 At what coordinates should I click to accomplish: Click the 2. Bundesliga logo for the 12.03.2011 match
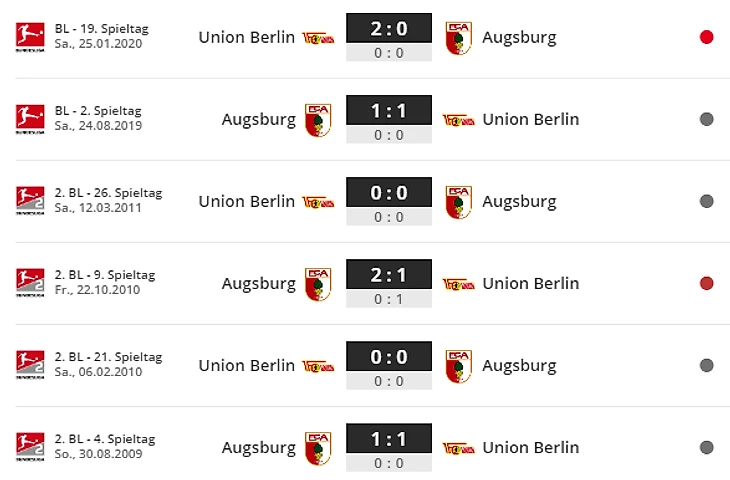pyautogui.click(x=30, y=201)
